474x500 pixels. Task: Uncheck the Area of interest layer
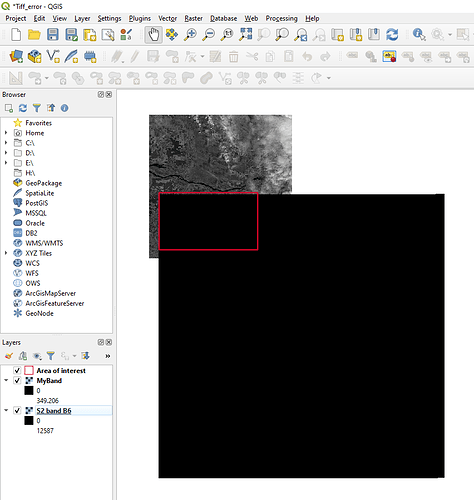pyautogui.click(x=17, y=370)
